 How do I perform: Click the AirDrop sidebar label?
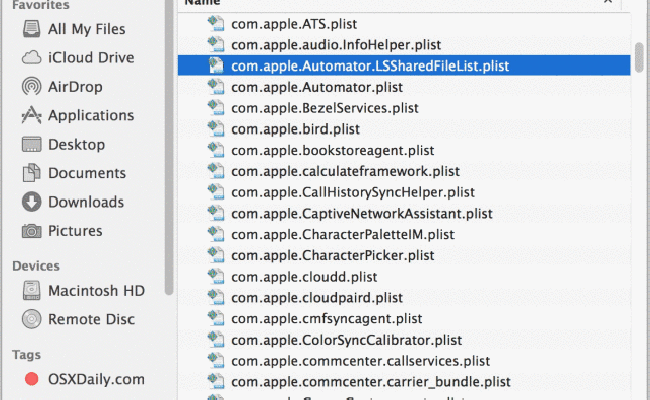pos(75,87)
